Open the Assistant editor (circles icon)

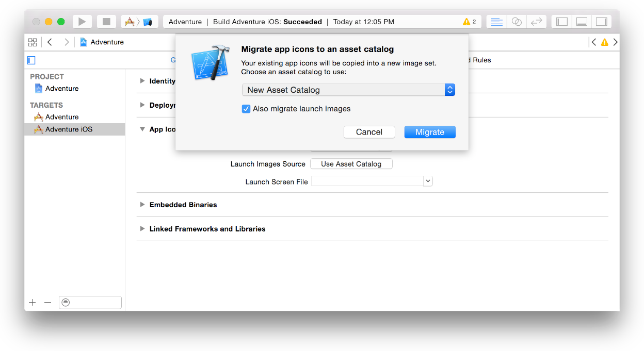516,21
